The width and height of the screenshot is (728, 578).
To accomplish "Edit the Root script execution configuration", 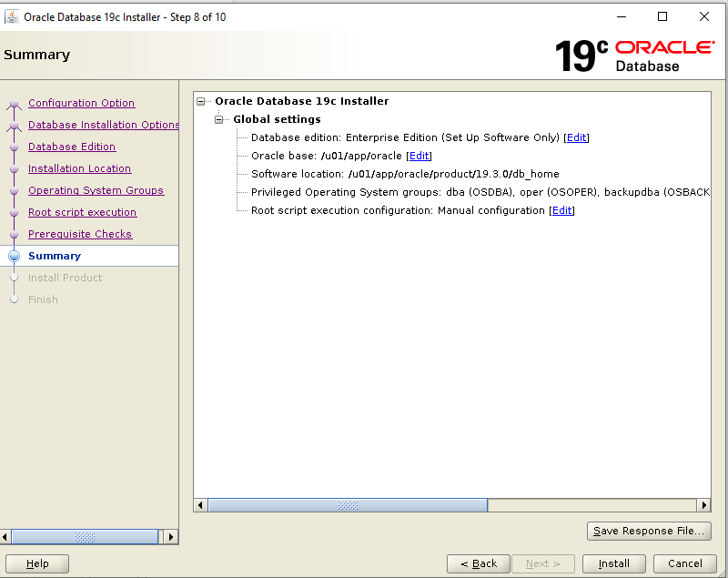I will point(561,210).
